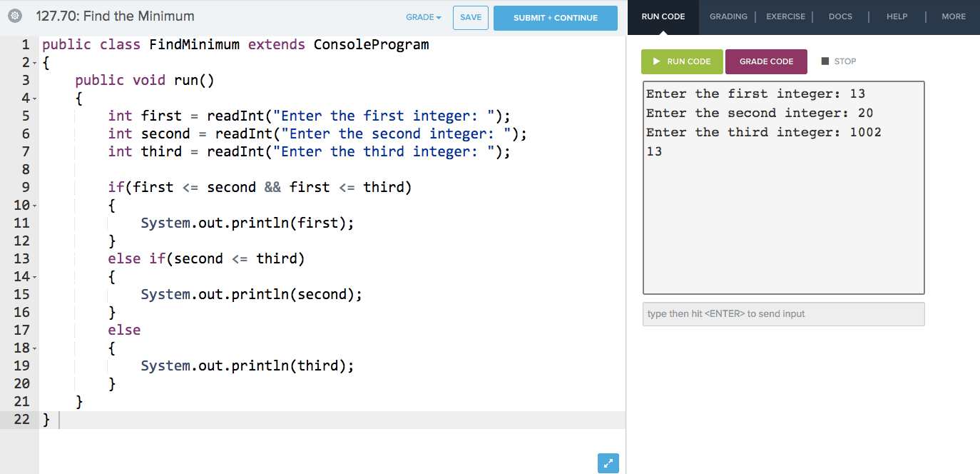Click the expand editor fullscreen icon
980x474 pixels.
pos(608,463)
